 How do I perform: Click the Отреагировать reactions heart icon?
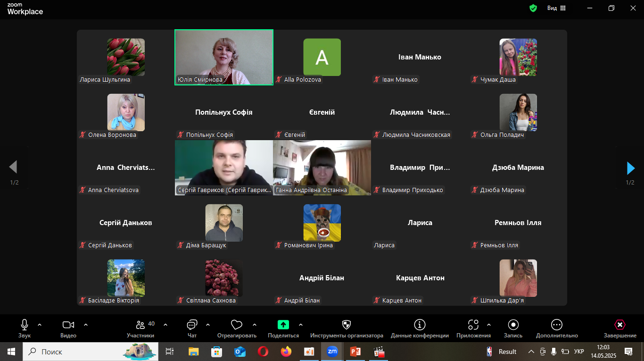(x=236, y=325)
